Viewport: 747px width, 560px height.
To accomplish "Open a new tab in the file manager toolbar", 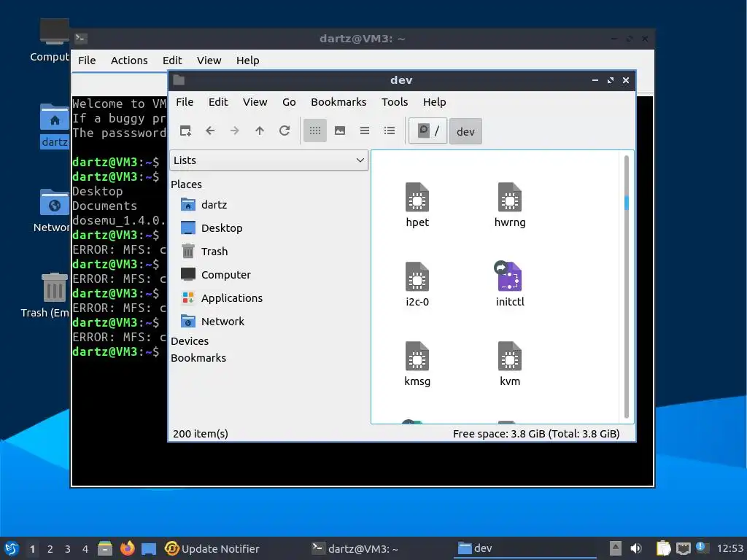I will [x=185, y=131].
